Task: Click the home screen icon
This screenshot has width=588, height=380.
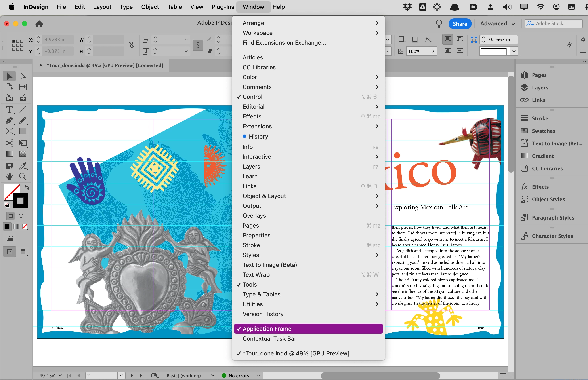Action: click(x=39, y=24)
